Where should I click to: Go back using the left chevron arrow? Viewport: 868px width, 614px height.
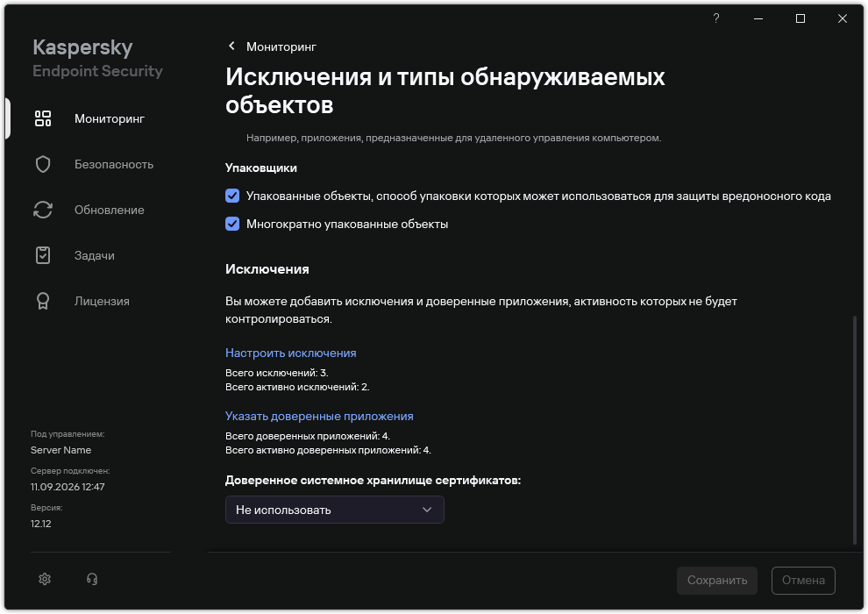pyautogui.click(x=232, y=46)
